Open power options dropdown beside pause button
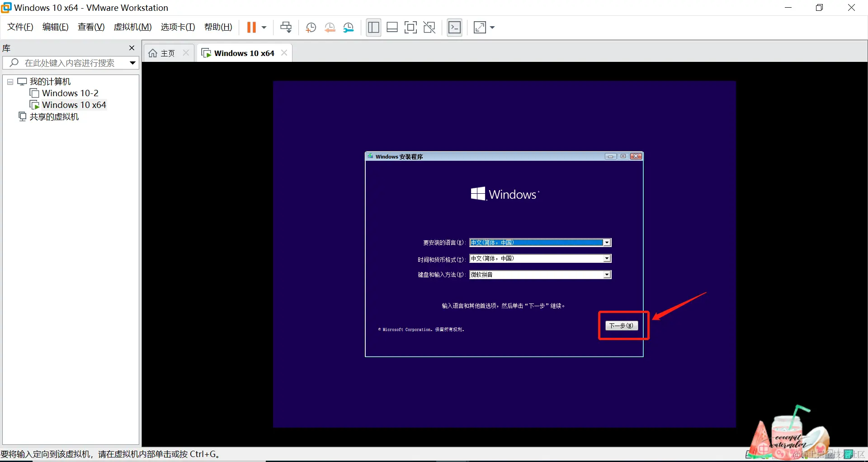The image size is (868, 462). [x=264, y=28]
